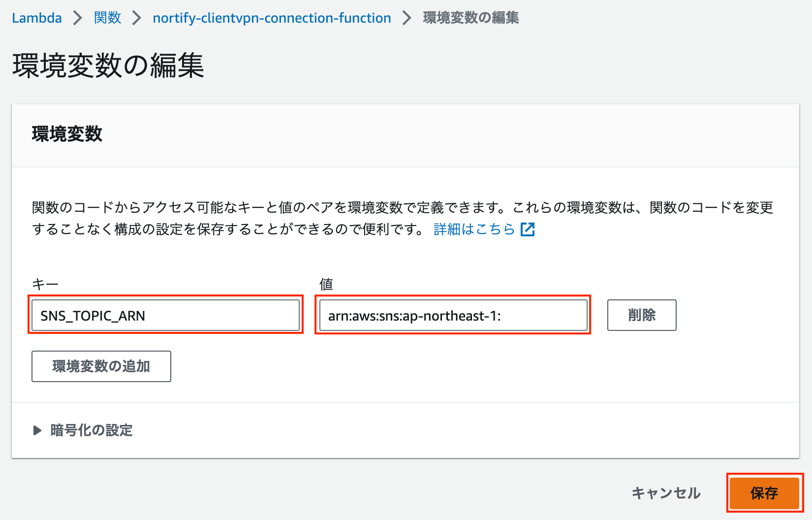Click キャンセル to discard changes

pos(667,492)
